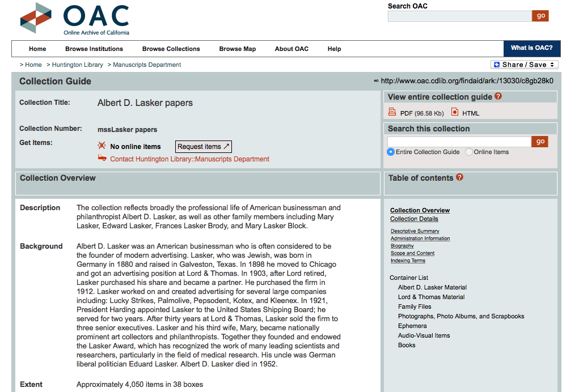
Task: Click the Search this collection text field
Action: pyautogui.click(x=459, y=142)
